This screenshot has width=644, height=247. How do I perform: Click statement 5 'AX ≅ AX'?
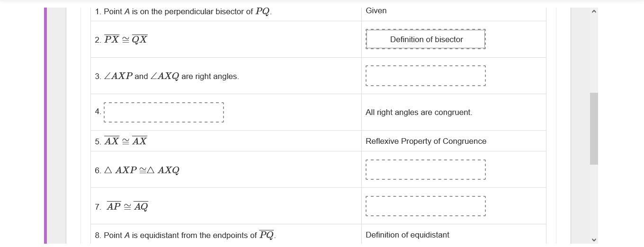[121, 141]
